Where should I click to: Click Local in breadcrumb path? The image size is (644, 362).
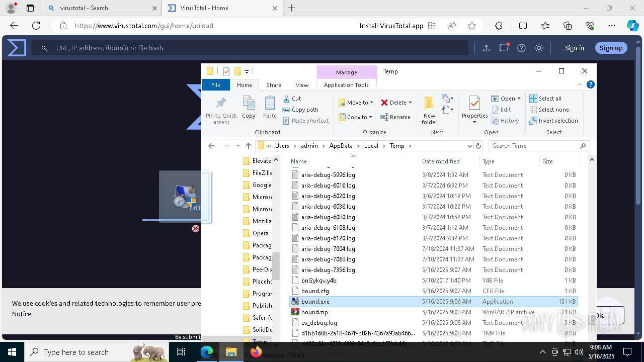coord(371,146)
